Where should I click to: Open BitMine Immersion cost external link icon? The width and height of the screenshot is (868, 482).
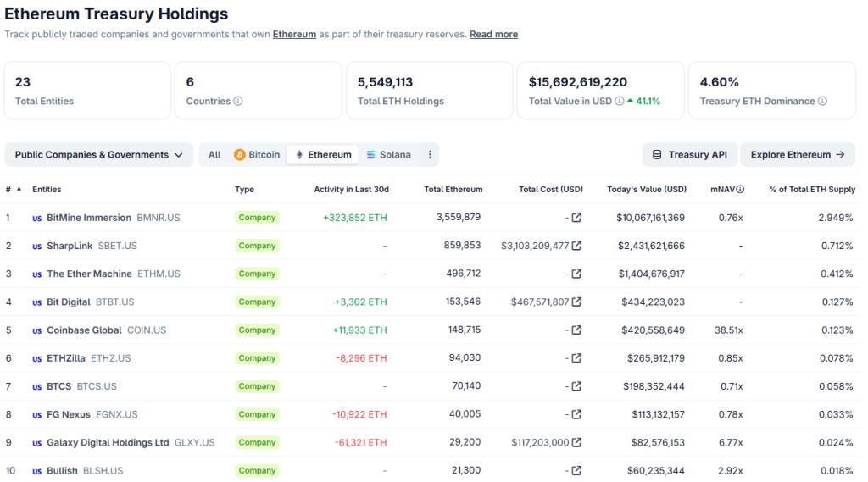(576, 218)
